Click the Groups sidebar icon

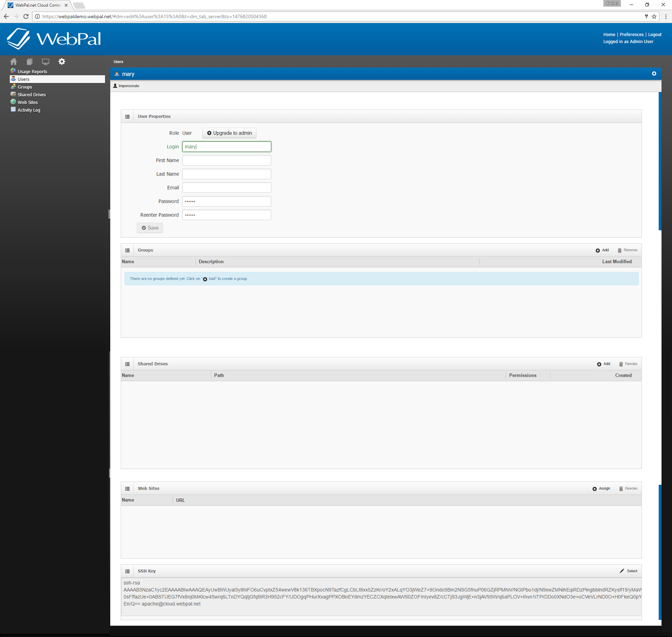click(13, 86)
